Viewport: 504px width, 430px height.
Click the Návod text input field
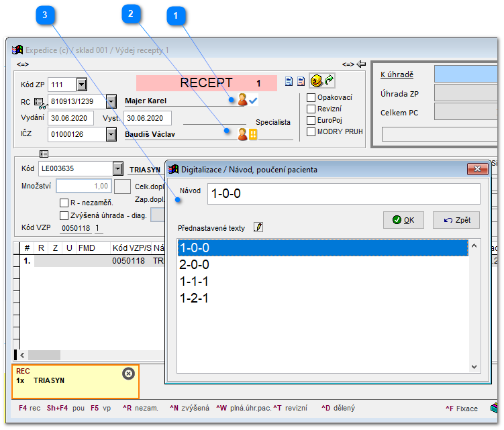(343, 194)
